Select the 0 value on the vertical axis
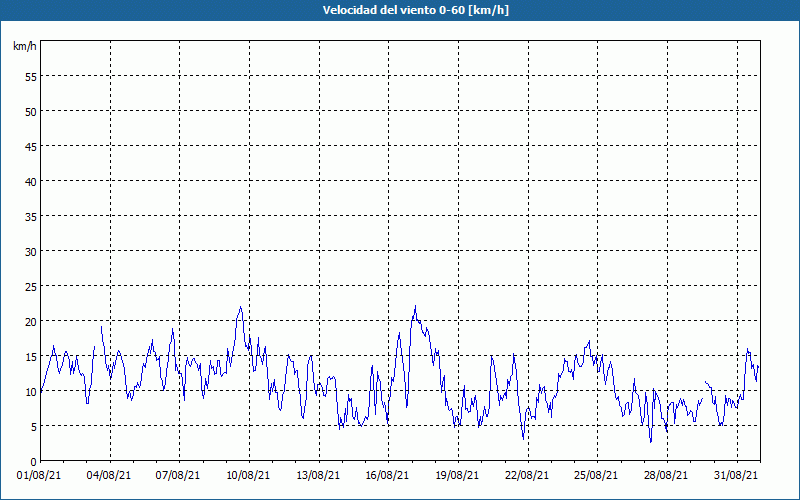Image resolution: width=800 pixels, height=500 pixels. click(34, 462)
